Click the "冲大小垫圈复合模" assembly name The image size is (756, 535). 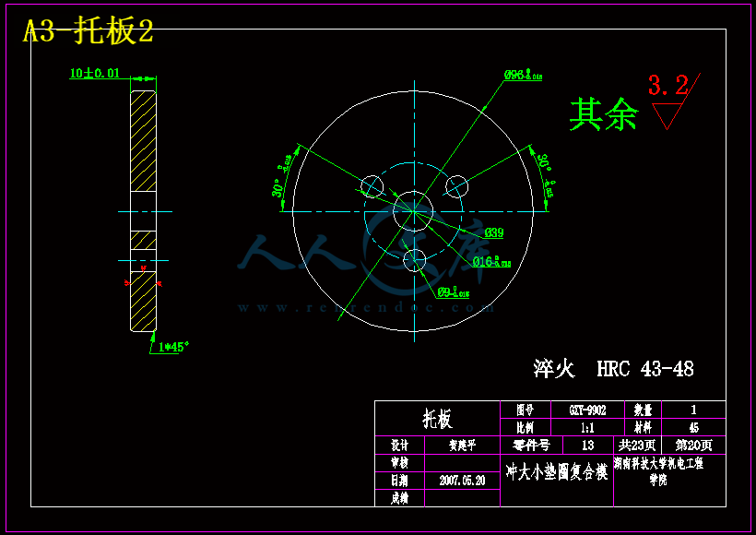coord(556,471)
